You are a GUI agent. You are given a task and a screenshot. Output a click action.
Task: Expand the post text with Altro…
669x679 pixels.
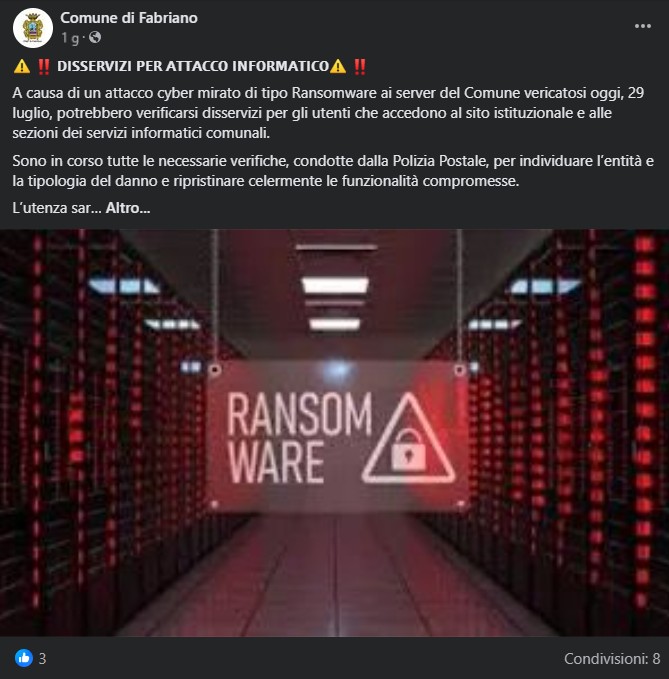pos(128,208)
